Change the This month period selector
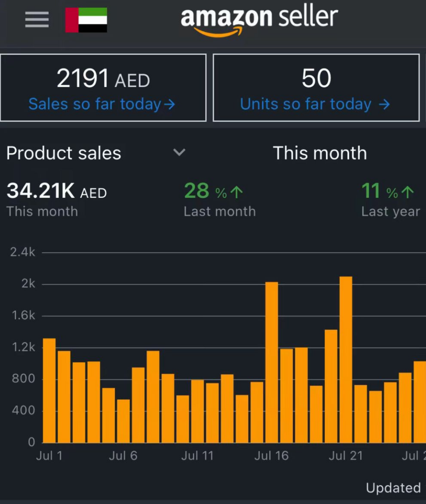426x504 pixels. 320,153
